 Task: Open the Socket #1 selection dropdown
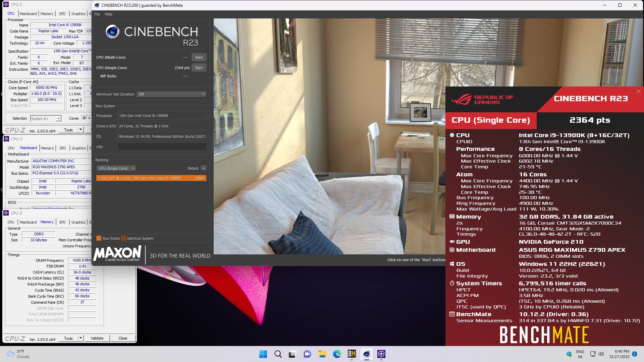pyautogui.click(x=46, y=118)
